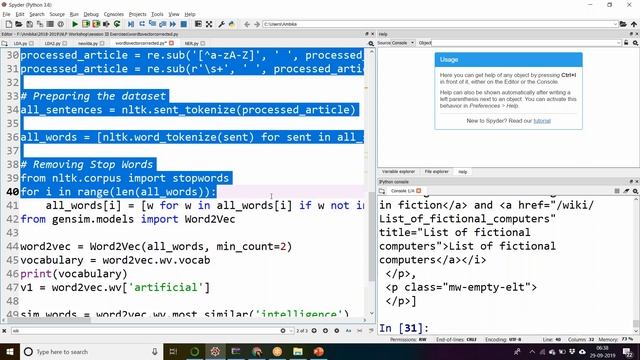
Task: Open Preferences with wrench icon
Action: [x=222, y=24]
